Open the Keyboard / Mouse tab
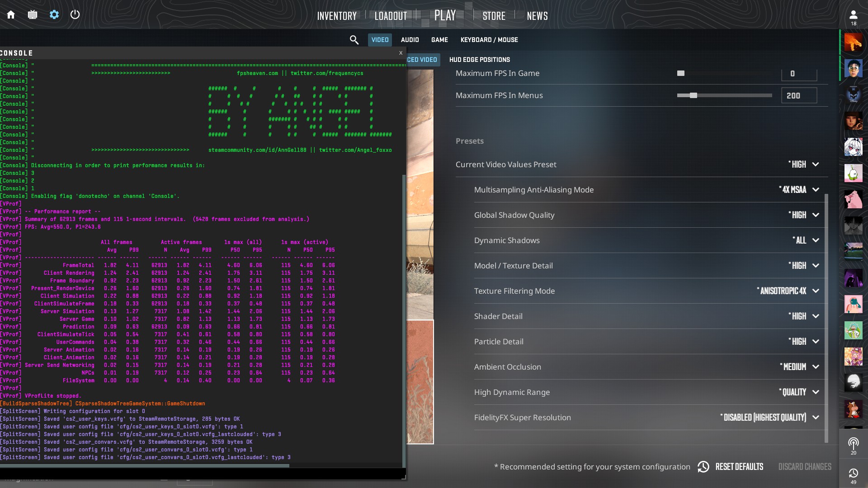The width and height of the screenshot is (868, 488). 489,40
